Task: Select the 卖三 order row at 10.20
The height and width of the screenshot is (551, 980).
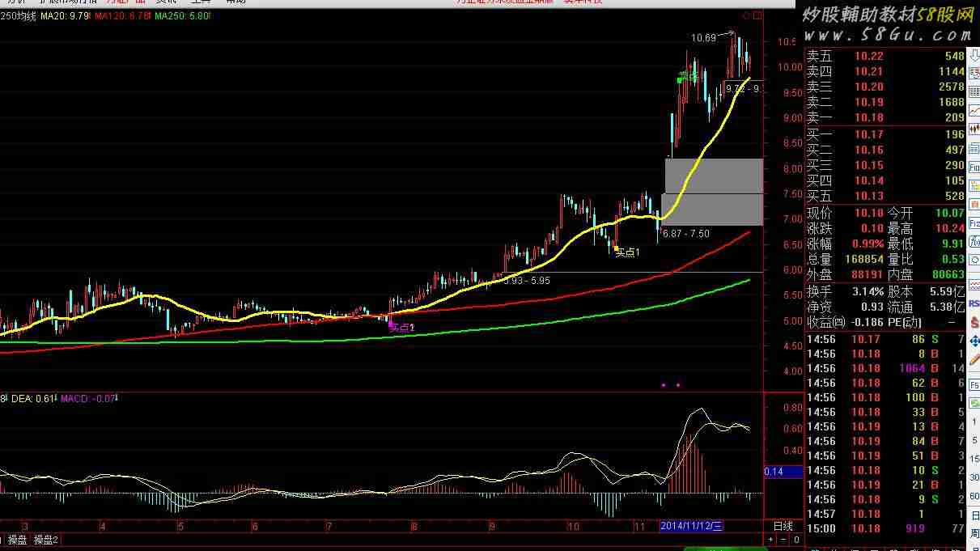Action: tap(886, 87)
